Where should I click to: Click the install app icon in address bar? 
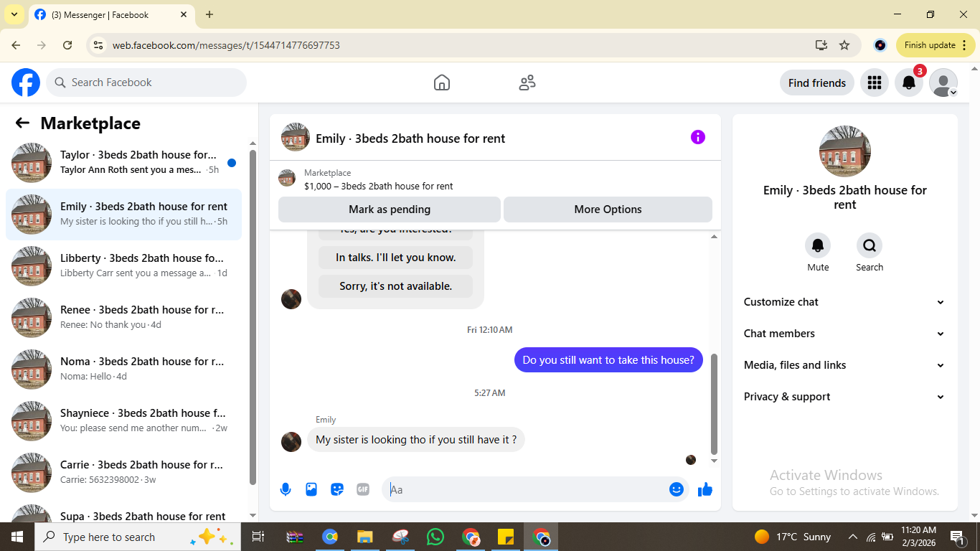click(821, 45)
